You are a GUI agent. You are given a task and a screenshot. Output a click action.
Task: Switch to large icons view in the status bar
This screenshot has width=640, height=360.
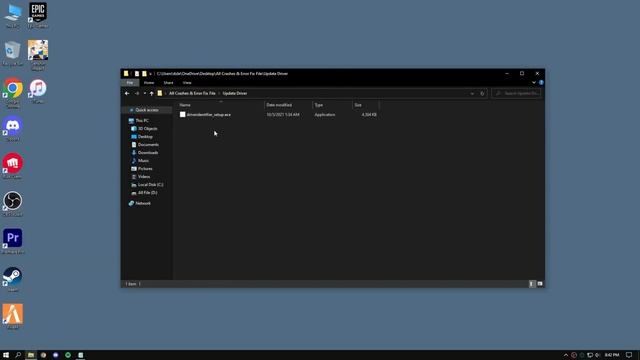tap(540, 284)
